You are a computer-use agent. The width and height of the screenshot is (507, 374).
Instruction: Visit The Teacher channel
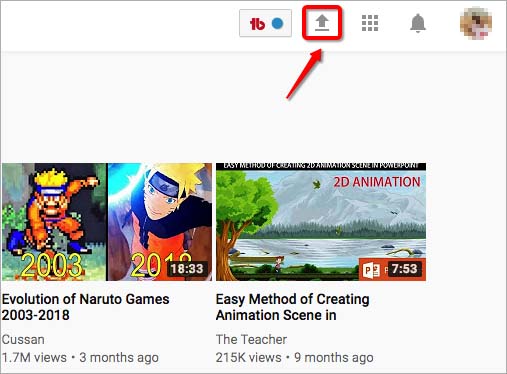[x=251, y=340]
